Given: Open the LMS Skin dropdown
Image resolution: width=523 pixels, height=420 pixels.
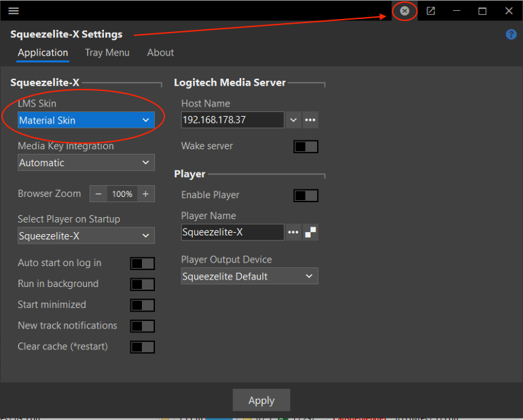Looking at the screenshot, I should click(86, 121).
